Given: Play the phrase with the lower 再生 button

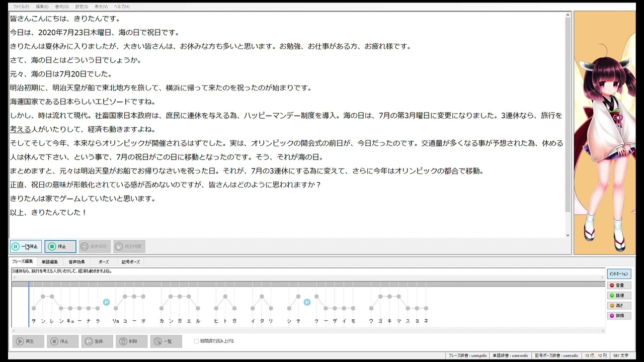Looking at the screenshot, I should pos(28,341).
